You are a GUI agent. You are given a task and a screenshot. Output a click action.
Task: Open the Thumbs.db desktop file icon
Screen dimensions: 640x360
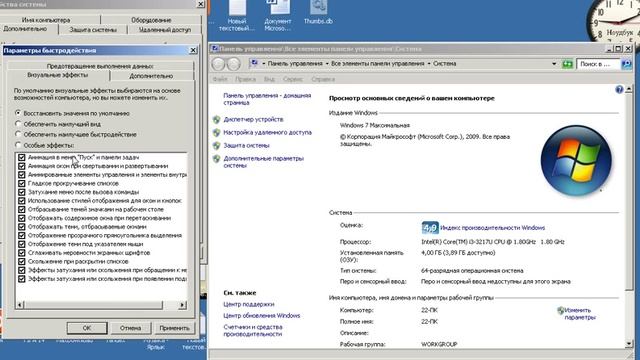[318, 12]
